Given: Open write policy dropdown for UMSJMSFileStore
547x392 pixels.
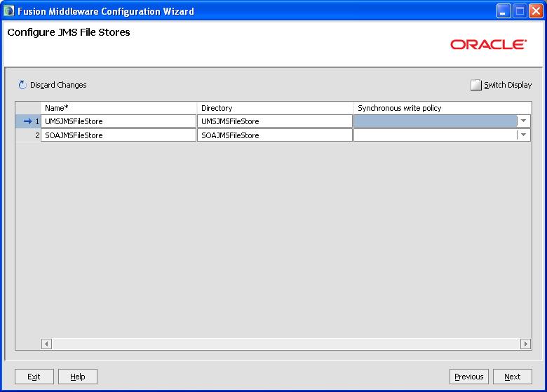Looking at the screenshot, I should pos(523,121).
